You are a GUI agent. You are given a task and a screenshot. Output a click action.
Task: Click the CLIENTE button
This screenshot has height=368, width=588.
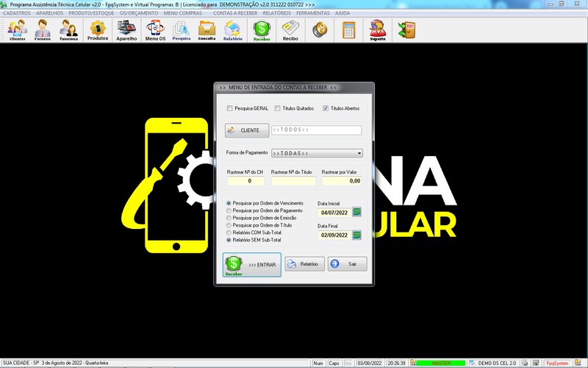(247, 130)
